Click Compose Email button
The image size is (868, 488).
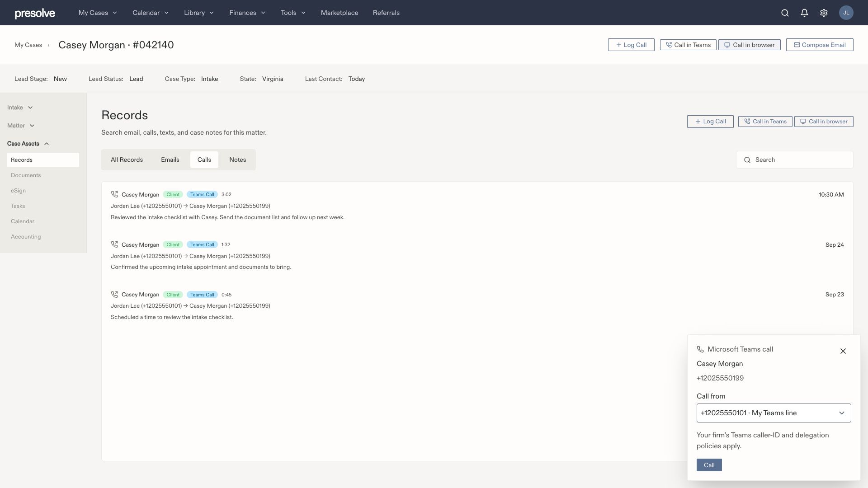pyautogui.click(x=819, y=45)
